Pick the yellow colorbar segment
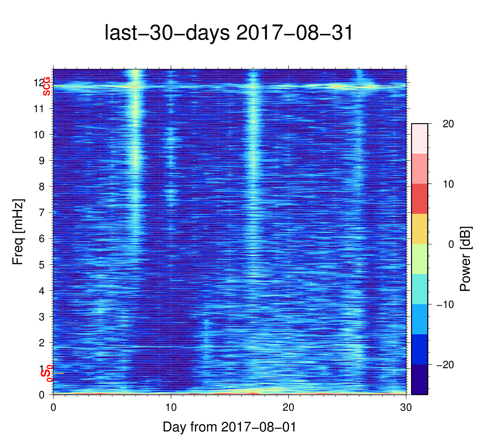This screenshot has height=448, width=486. point(419,229)
